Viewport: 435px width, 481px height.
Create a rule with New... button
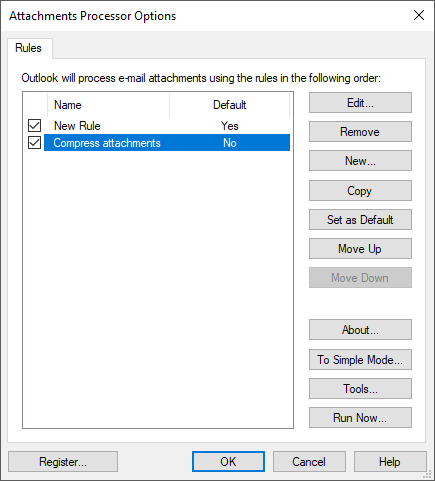(x=360, y=161)
